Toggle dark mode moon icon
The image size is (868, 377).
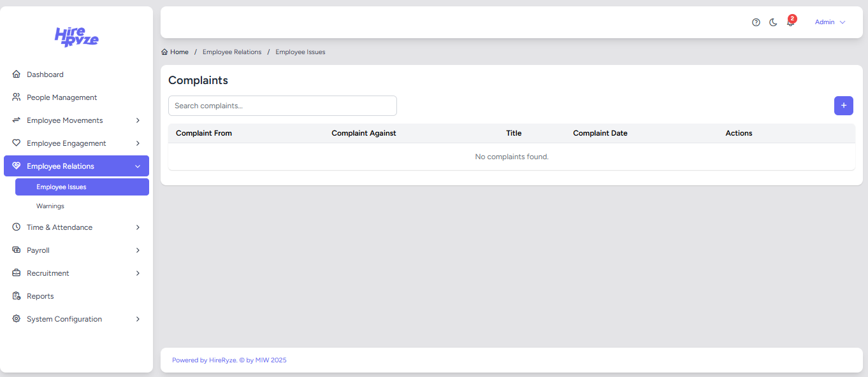coord(773,22)
